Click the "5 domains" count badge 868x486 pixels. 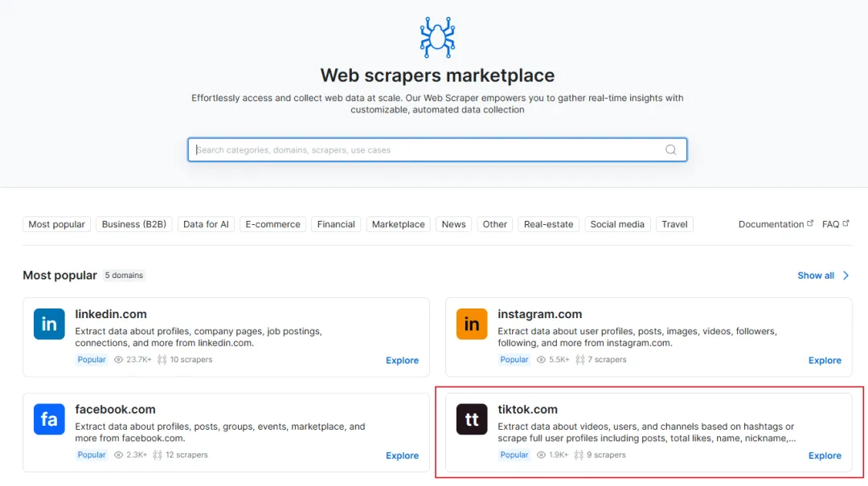124,275
